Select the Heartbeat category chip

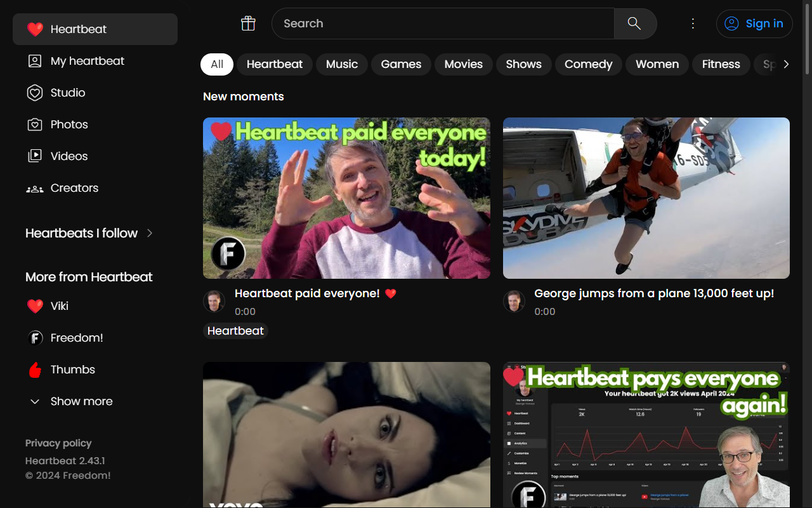click(275, 64)
